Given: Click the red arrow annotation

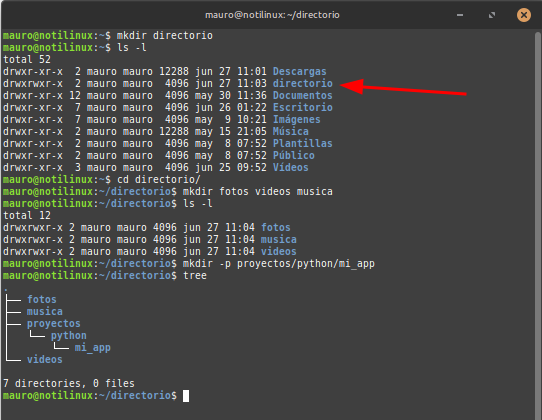Looking at the screenshot, I should [x=403, y=87].
